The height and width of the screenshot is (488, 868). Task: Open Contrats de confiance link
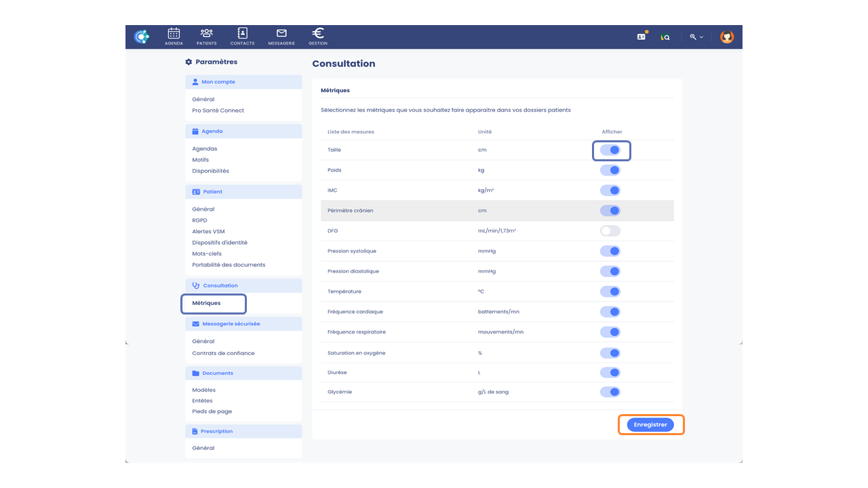223,353
